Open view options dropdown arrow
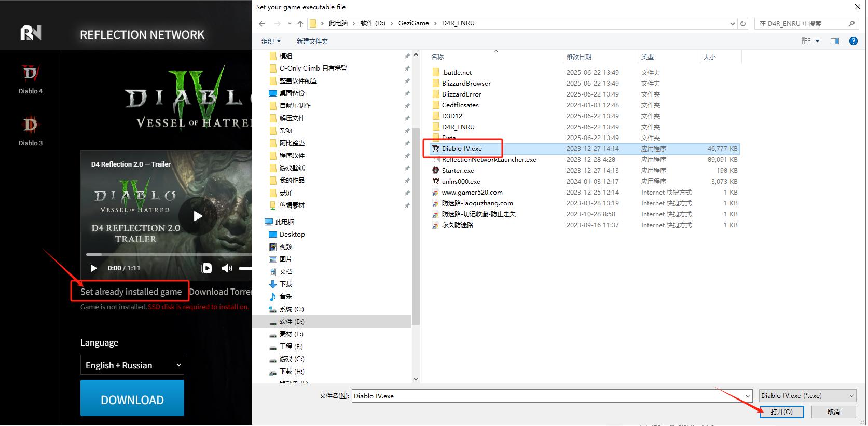 [x=818, y=41]
